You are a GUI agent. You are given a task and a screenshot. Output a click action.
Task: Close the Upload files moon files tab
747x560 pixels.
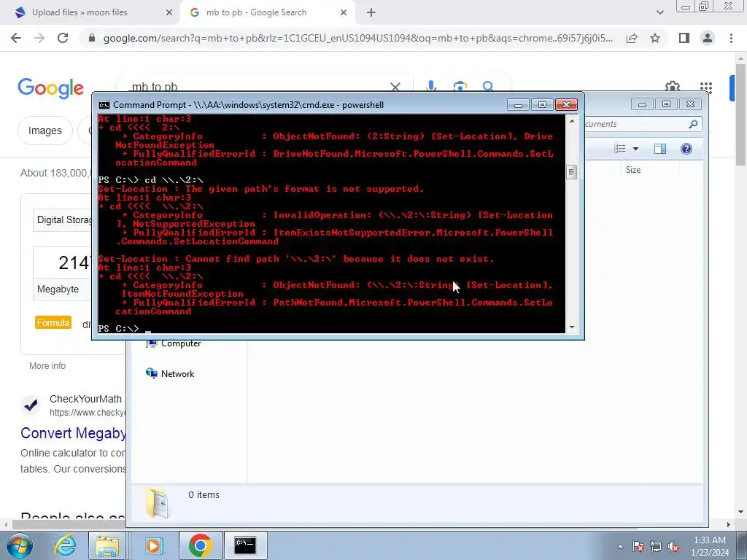[x=169, y=13]
